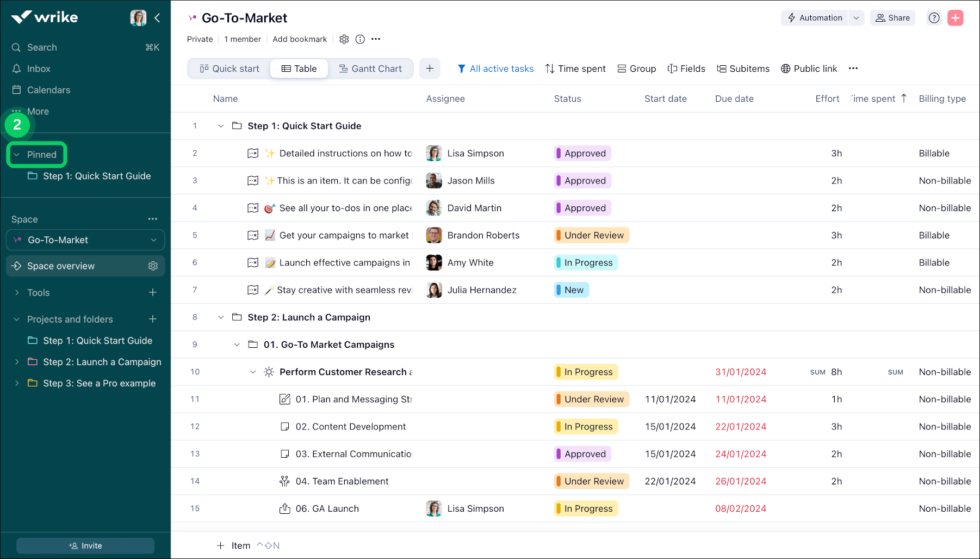Collapse the sidebar with the arrow icon

(x=157, y=18)
